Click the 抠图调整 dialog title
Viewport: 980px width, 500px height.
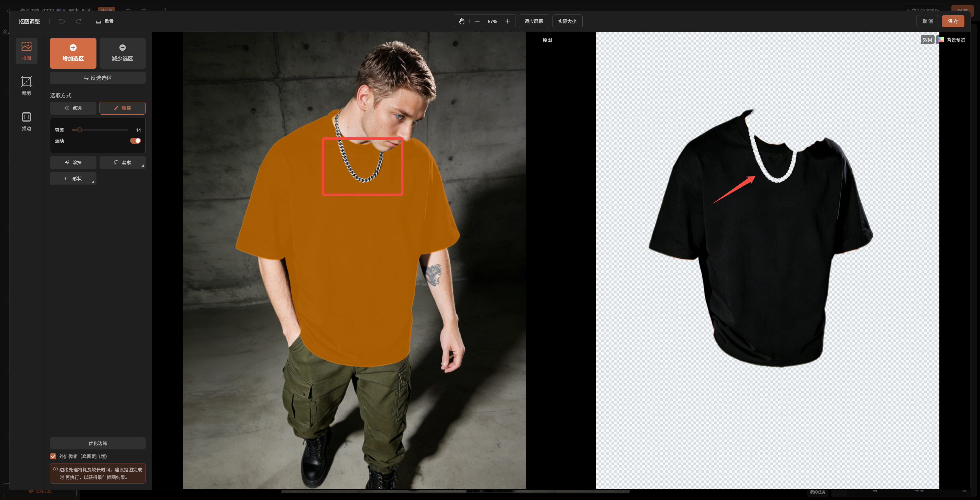pyautogui.click(x=29, y=21)
